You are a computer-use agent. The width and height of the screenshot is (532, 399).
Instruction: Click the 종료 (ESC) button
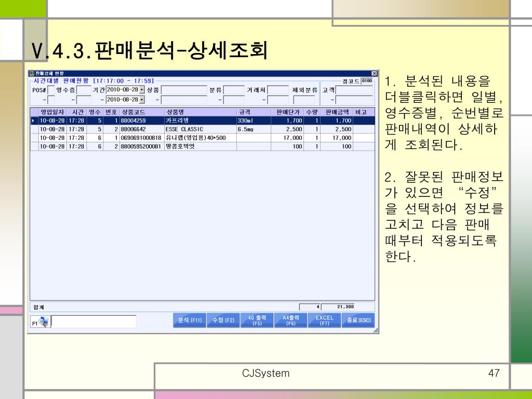click(x=358, y=320)
